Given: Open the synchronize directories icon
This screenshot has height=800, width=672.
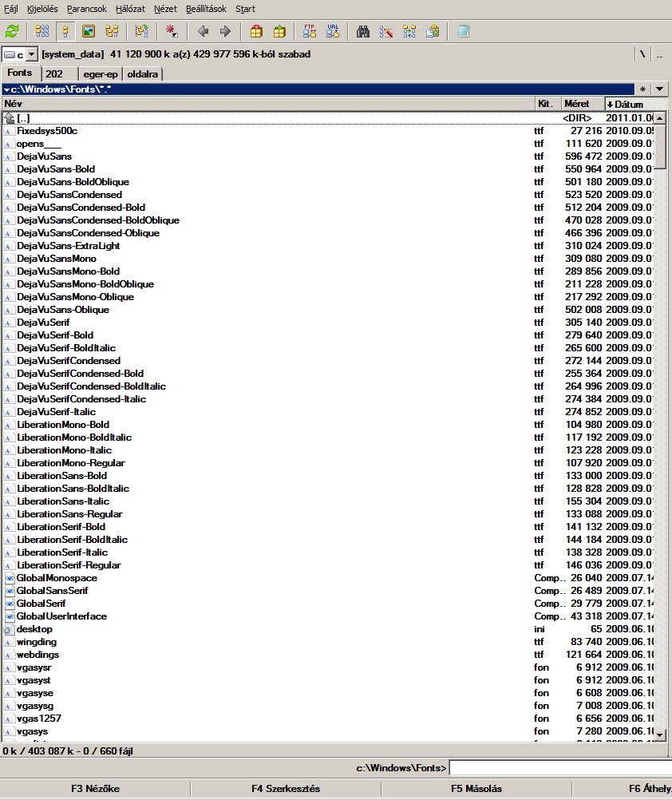Looking at the screenshot, I should [x=409, y=32].
